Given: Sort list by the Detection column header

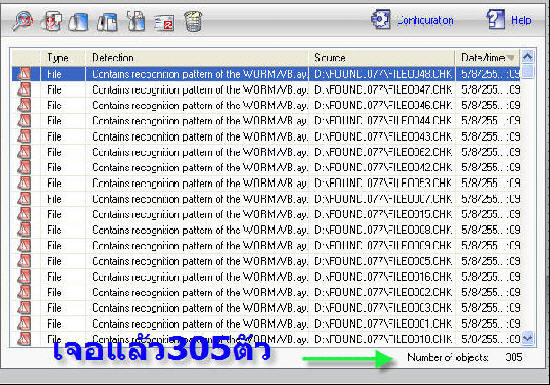Looking at the screenshot, I should pyautogui.click(x=197, y=58).
